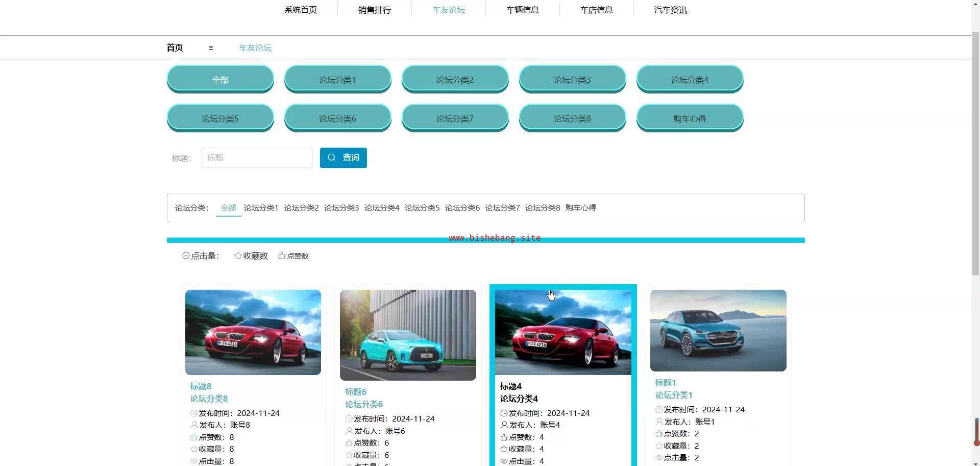This screenshot has height=466, width=980.
Task: Click the breadcrumb separator icon beside 首页
Action: pos(211,48)
